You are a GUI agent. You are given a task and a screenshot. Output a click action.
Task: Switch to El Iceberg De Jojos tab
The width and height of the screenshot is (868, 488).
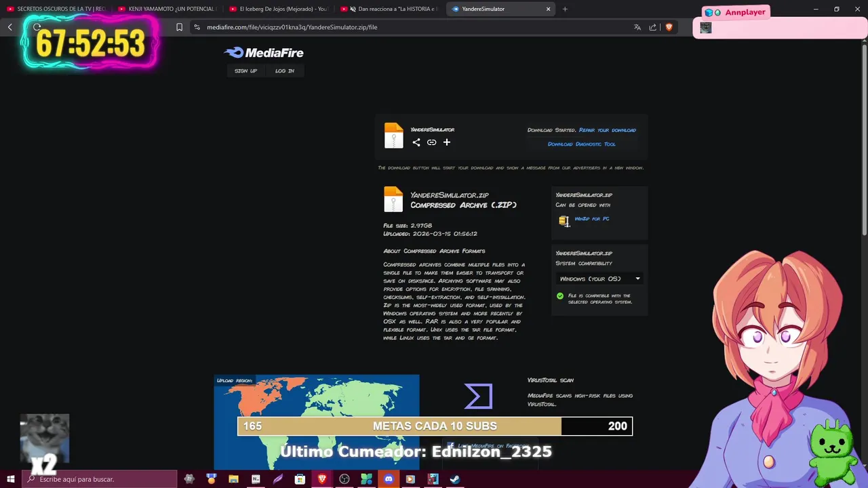[279, 9]
